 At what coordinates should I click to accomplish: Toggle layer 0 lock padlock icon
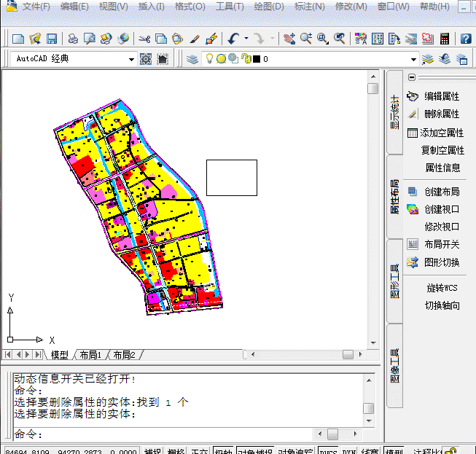[246, 58]
